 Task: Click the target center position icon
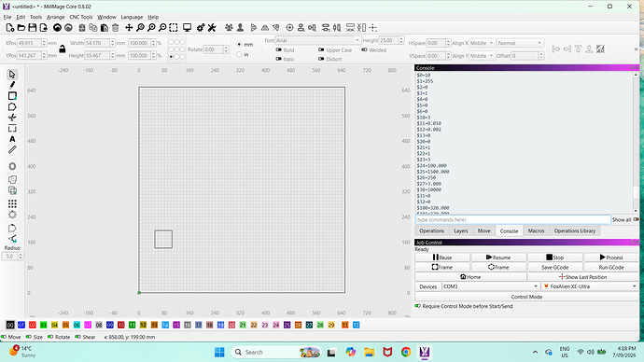[289, 27]
